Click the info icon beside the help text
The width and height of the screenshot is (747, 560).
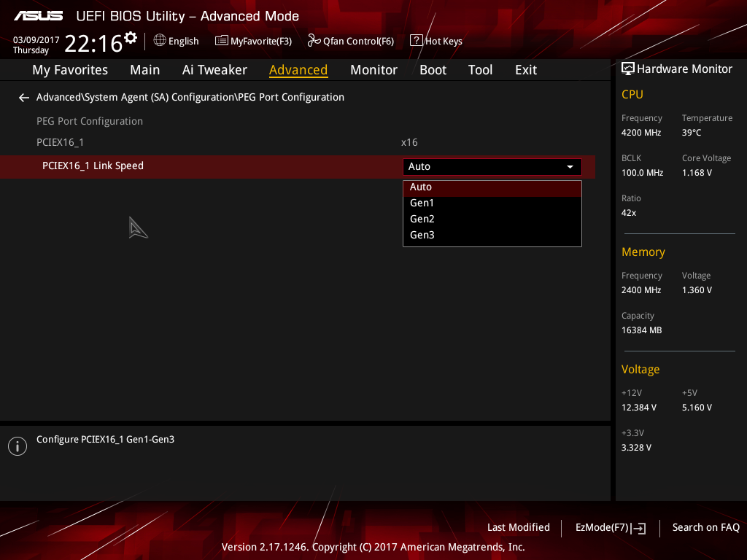tap(18, 446)
